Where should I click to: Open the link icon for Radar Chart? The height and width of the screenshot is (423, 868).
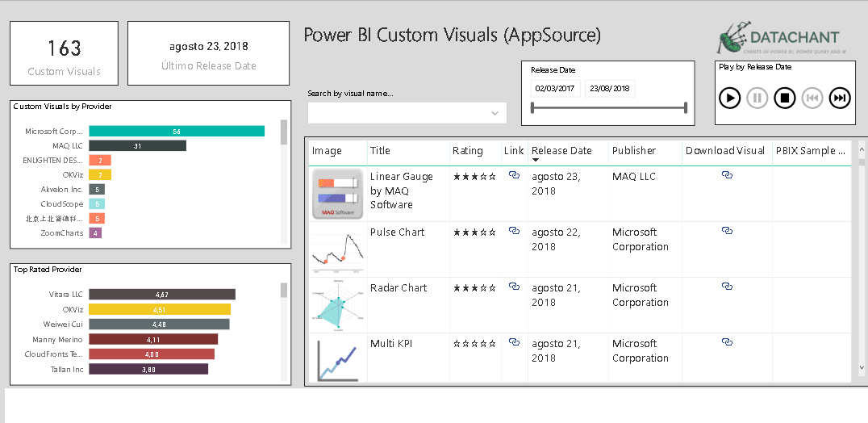(515, 287)
